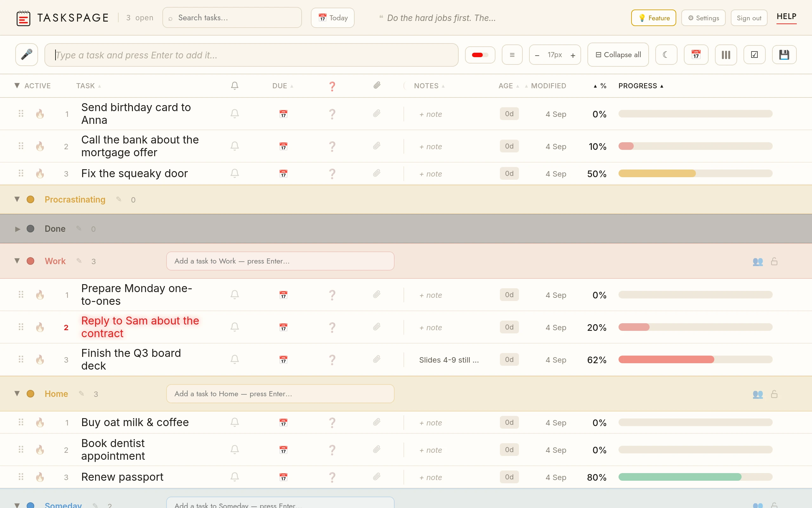812x508 pixels.
Task: Click TasksPage logo icon
Action: coord(23,18)
